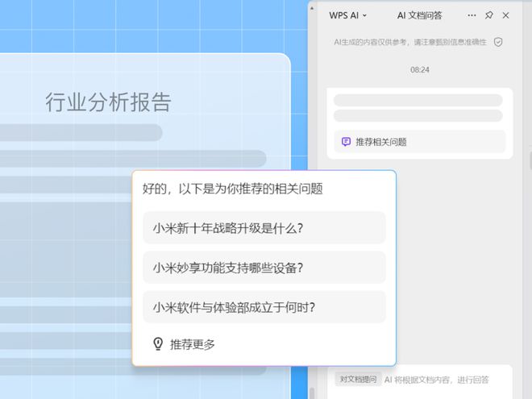Pin the WPS AI panel
The height and width of the screenshot is (399, 532).
489,15
